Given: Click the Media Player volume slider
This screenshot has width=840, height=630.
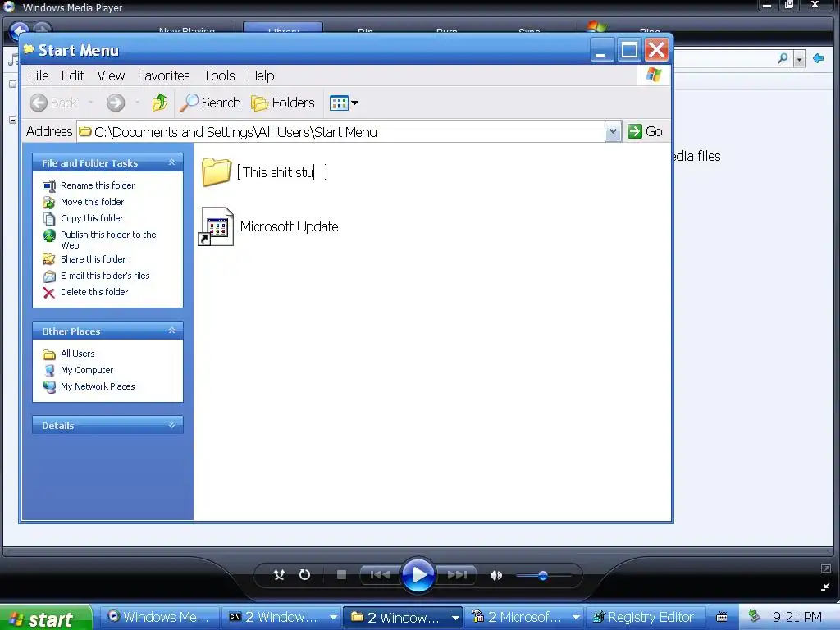Looking at the screenshot, I should pos(543,576).
